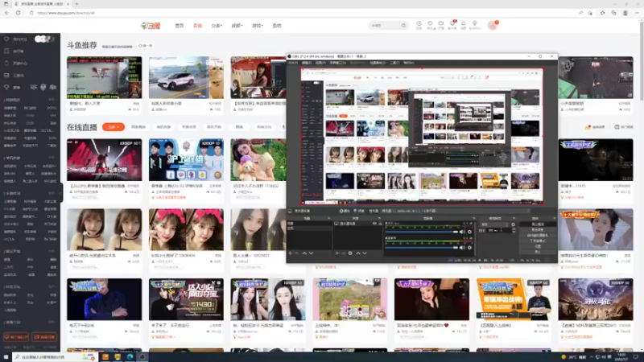Open OBS scene transition type dropdown
Image resolution: width=644 pixels, height=362 pixels.
tap(495, 224)
